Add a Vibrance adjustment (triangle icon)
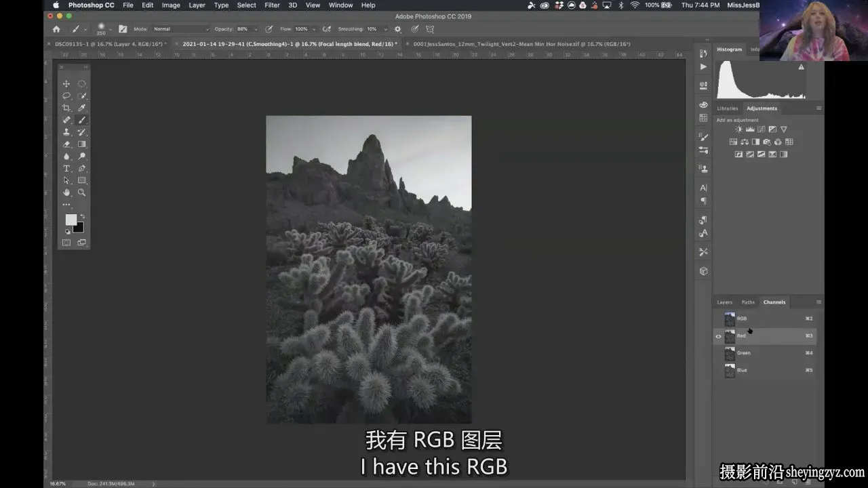 (783, 129)
